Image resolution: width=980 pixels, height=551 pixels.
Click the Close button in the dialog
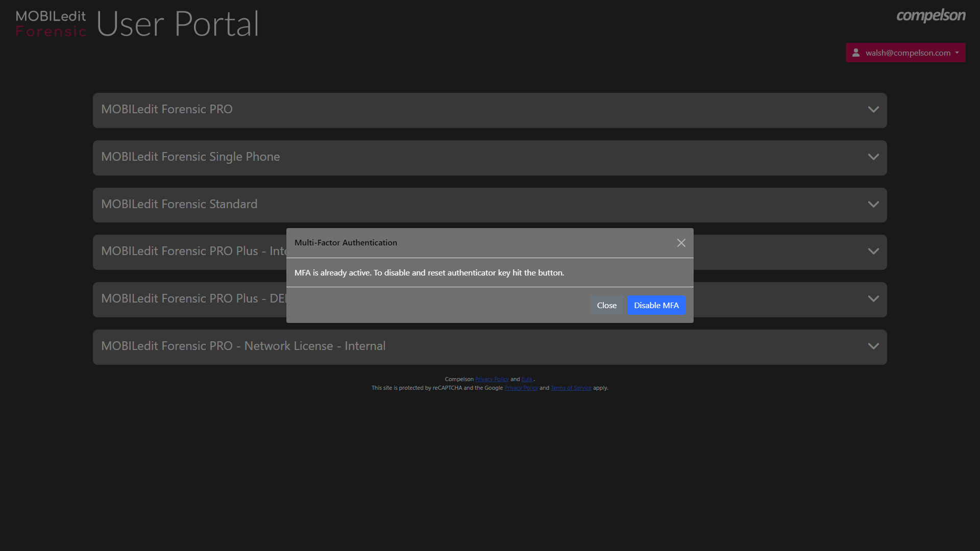click(x=606, y=305)
